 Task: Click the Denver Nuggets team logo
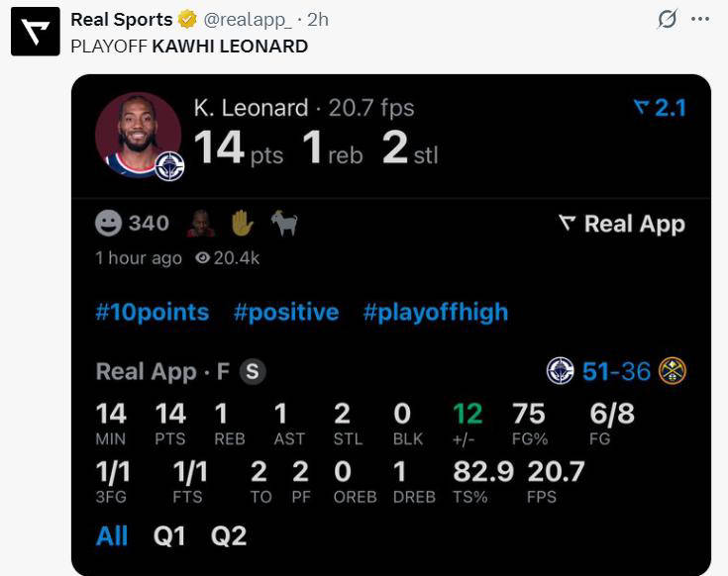click(673, 371)
